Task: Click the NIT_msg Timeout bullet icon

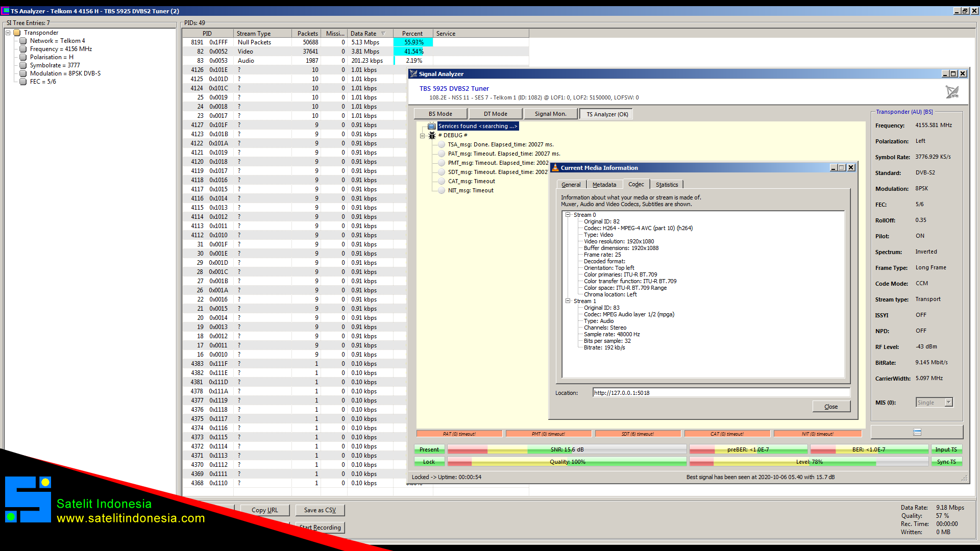Action: [x=442, y=190]
